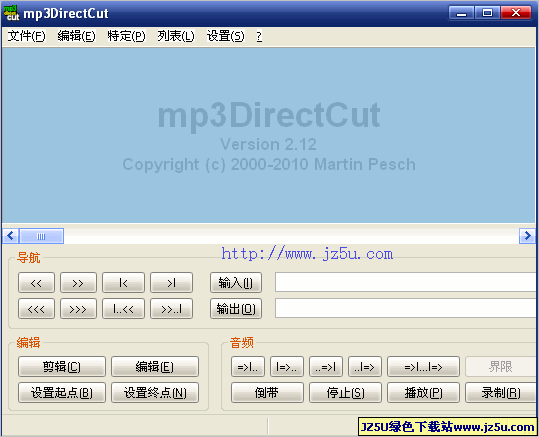Click the 输出(O) button
Viewport: 539px width, 437px height.
coord(236,309)
